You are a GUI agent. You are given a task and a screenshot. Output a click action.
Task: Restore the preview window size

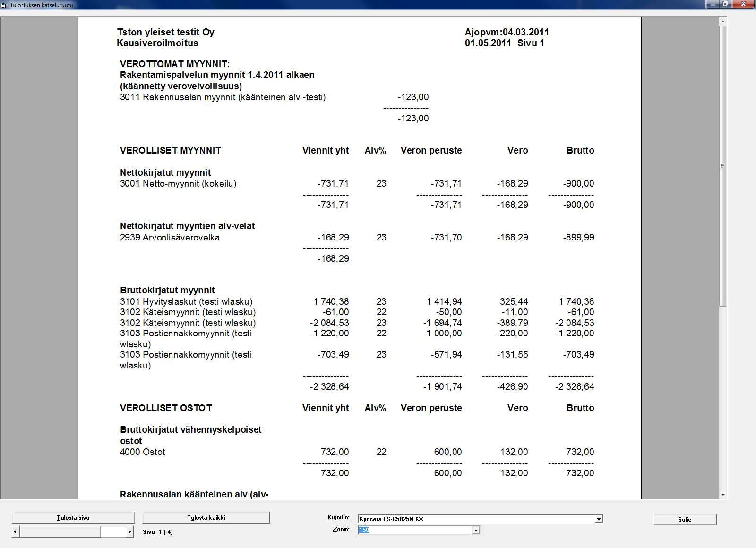pos(725,4)
